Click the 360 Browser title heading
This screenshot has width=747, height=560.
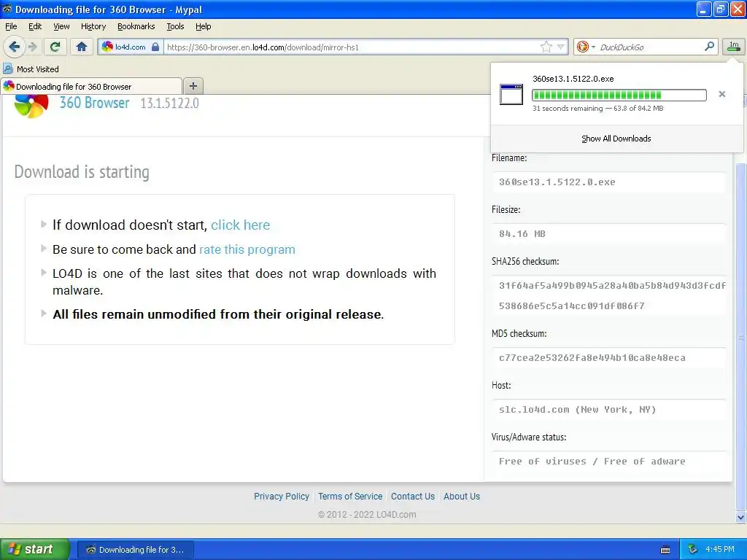94,103
